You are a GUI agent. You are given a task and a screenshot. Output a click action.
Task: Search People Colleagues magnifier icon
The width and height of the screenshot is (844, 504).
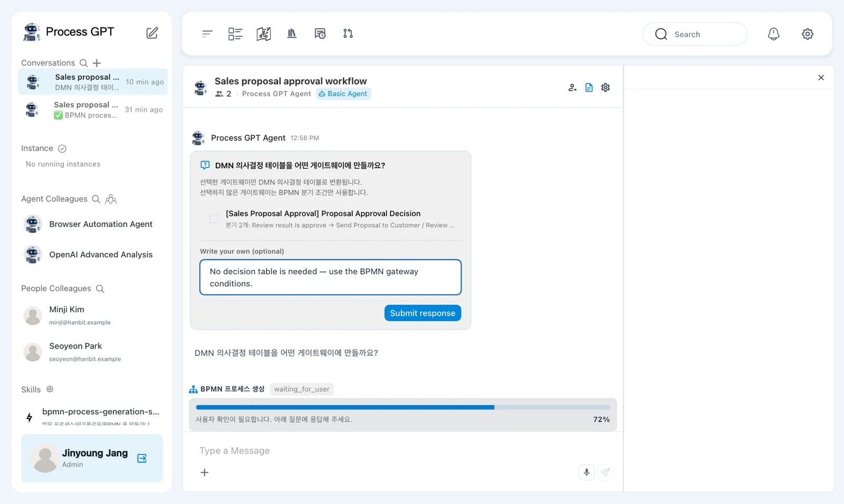coord(100,288)
